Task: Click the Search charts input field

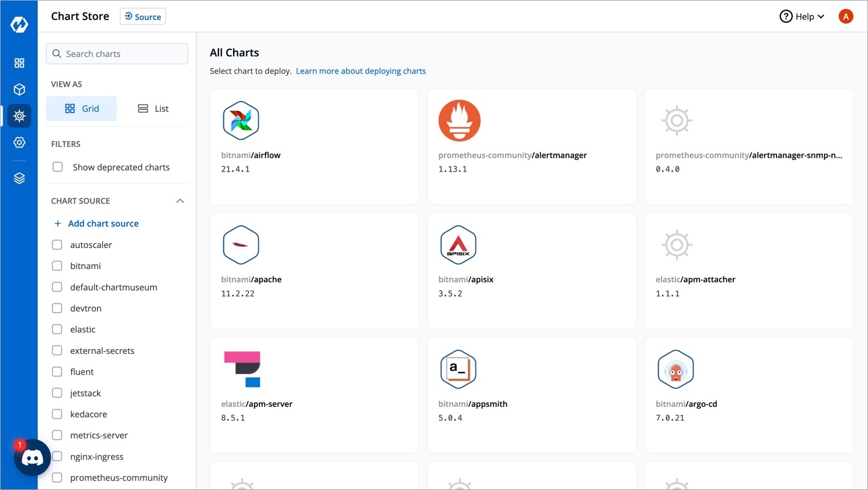Action: [117, 54]
